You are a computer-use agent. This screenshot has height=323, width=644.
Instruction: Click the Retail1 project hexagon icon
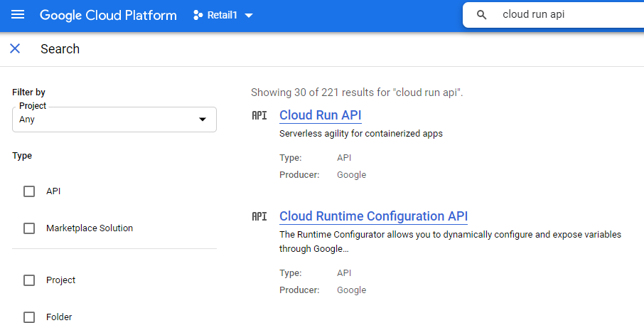198,15
